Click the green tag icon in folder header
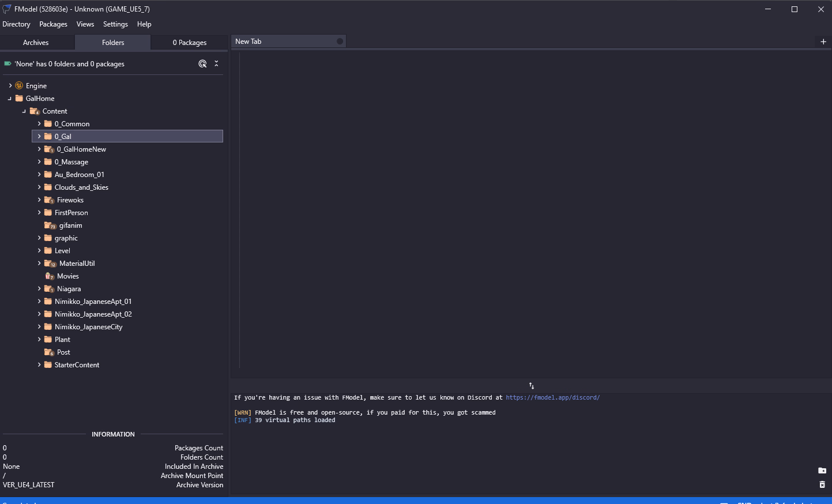832x504 pixels. pos(7,63)
